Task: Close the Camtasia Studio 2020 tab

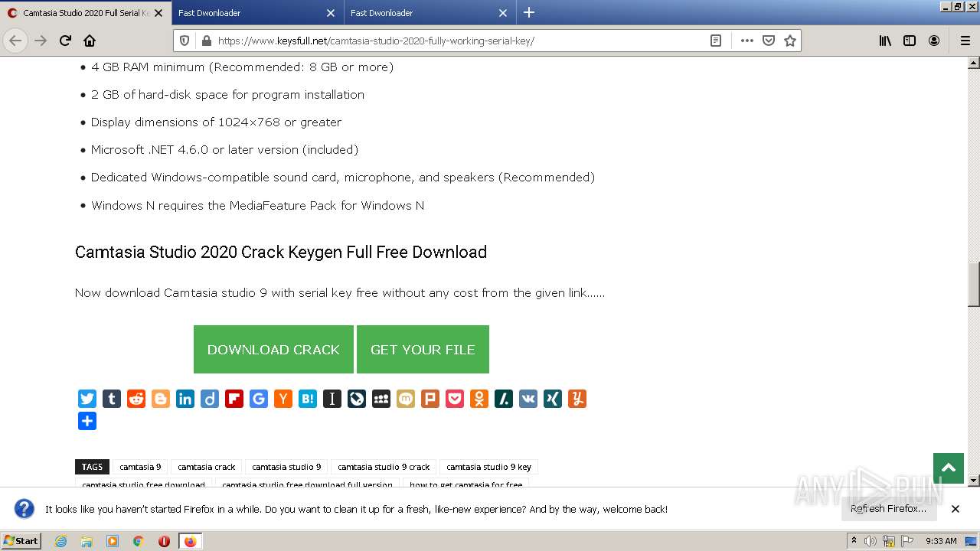Action: point(158,13)
